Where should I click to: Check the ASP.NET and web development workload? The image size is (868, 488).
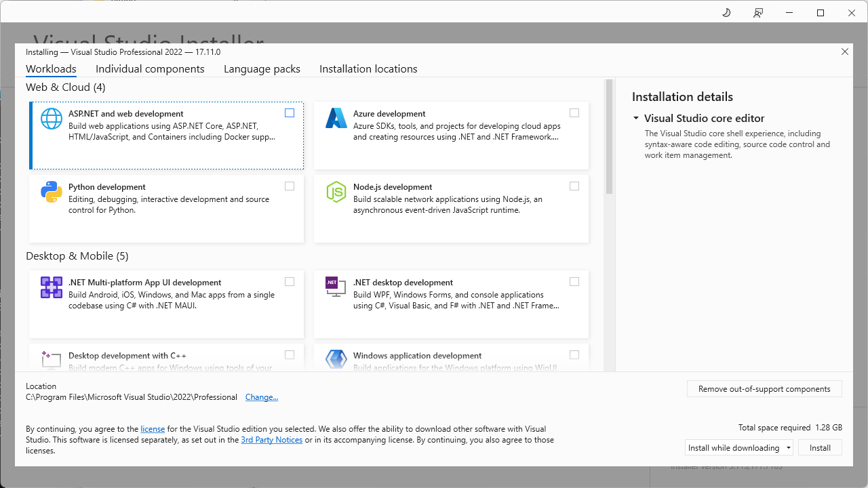(290, 113)
